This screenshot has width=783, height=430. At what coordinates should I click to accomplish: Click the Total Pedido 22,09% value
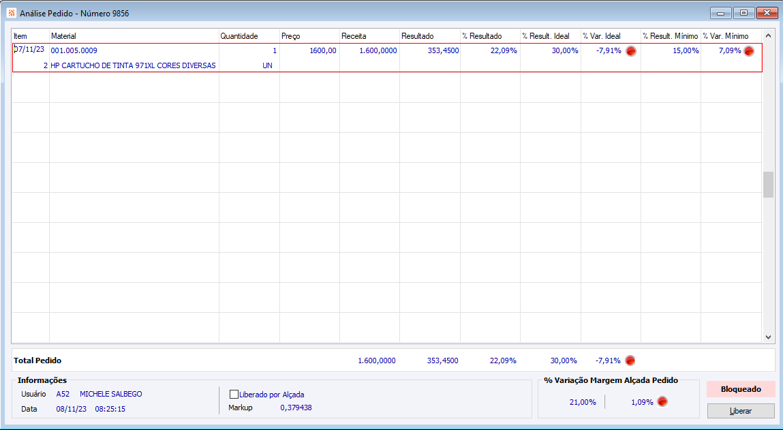(x=503, y=360)
